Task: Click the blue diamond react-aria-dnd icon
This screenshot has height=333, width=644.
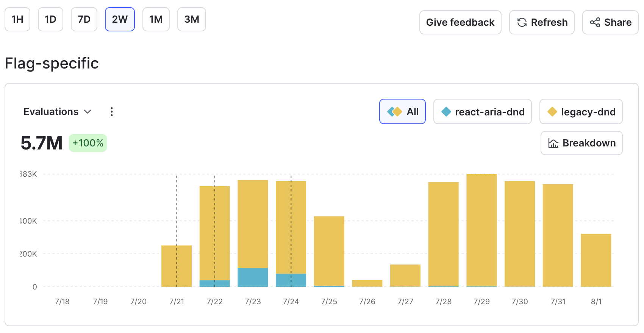Action: (x=446, y=112)
